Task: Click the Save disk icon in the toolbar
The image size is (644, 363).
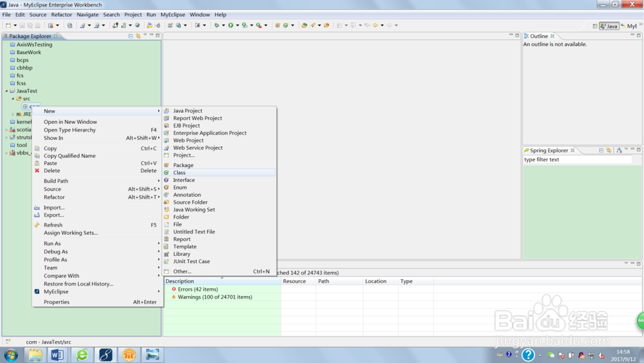Action: point(22,26)
